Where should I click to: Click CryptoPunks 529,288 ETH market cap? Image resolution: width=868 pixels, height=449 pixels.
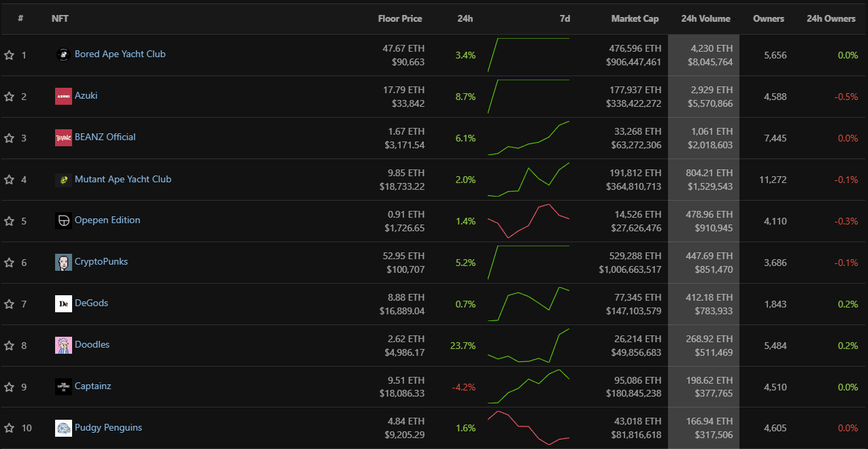tap(630, 256)
